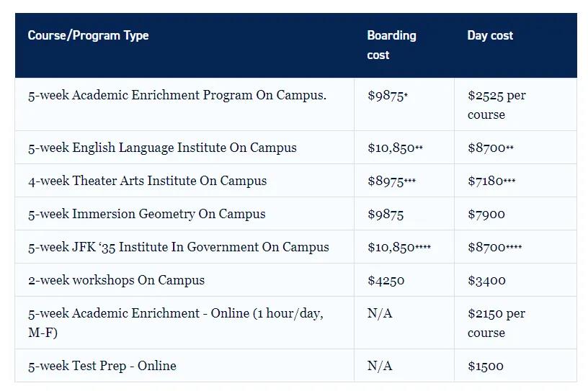Screen dimensions: 588x391
Task: Click the Day cost column header
Action: [x=490, y=35]
